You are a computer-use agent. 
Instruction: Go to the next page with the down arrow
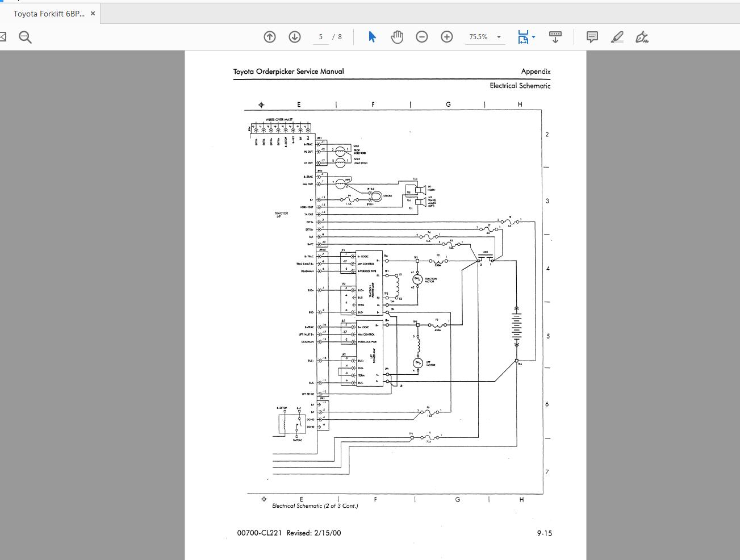pos(295,37)
